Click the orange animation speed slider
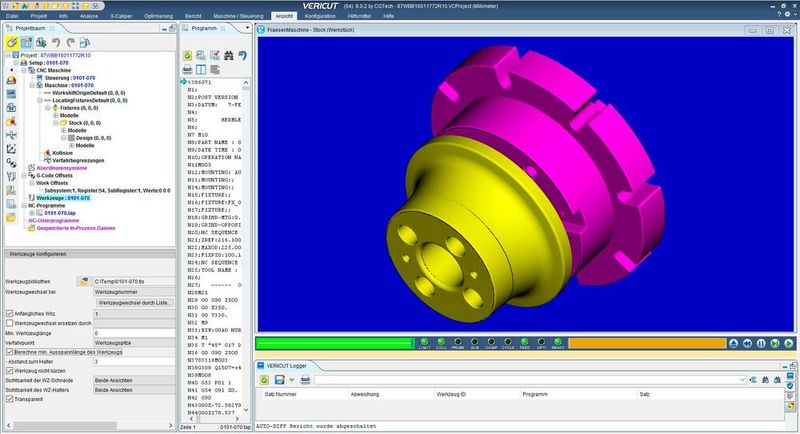 tap(647, 343)
